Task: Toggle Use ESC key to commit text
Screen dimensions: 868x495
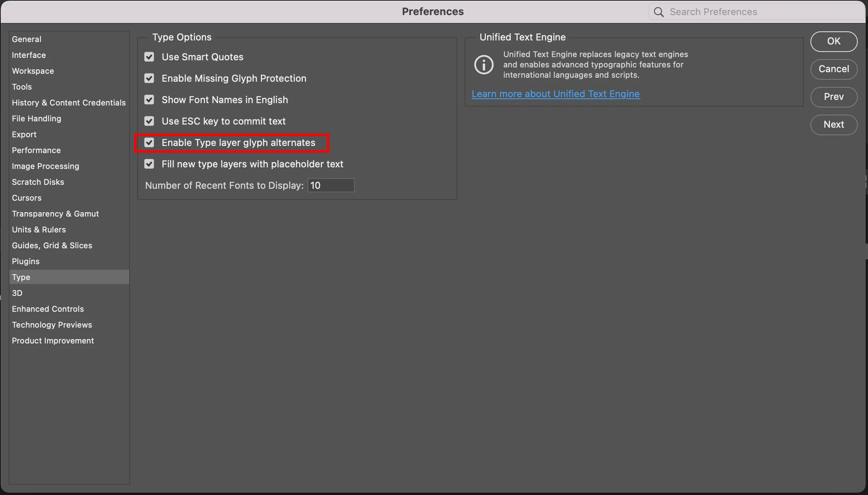Action: tap(149, 121)
